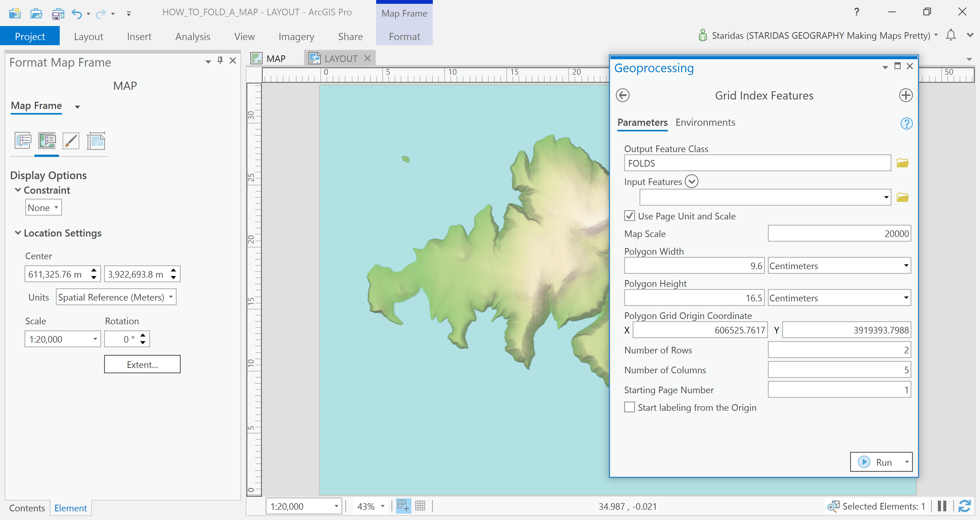Click the refresh icon in status bar
Image resolution: width=980 pixels, height=520 pixels.
(x=964, y=506)
